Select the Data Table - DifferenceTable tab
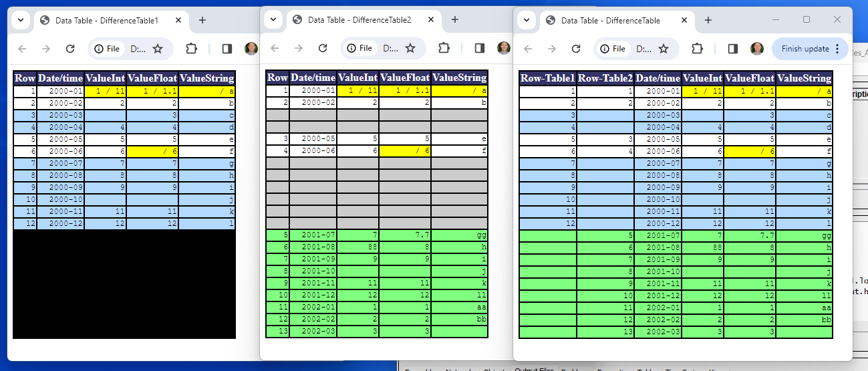 point(617,20)
